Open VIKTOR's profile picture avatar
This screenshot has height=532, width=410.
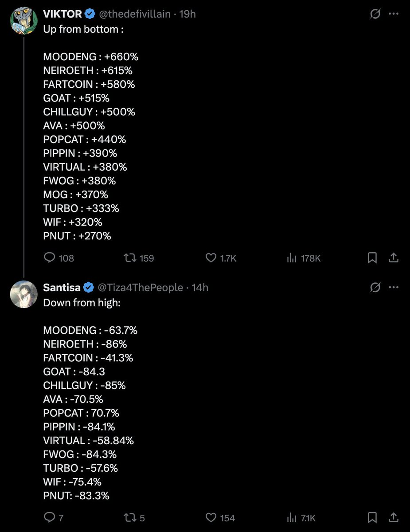(x=23, y=21)
